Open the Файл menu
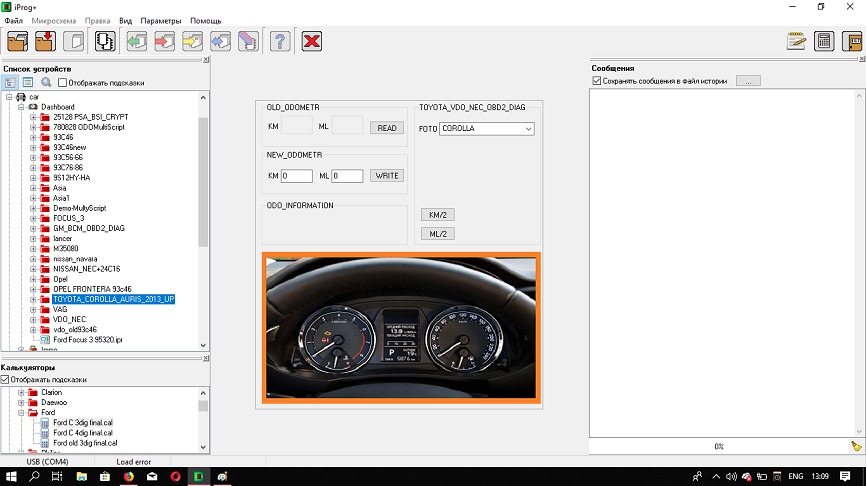Screen dimensions: 866x486 pyautogui.click(x=13, y=20)
